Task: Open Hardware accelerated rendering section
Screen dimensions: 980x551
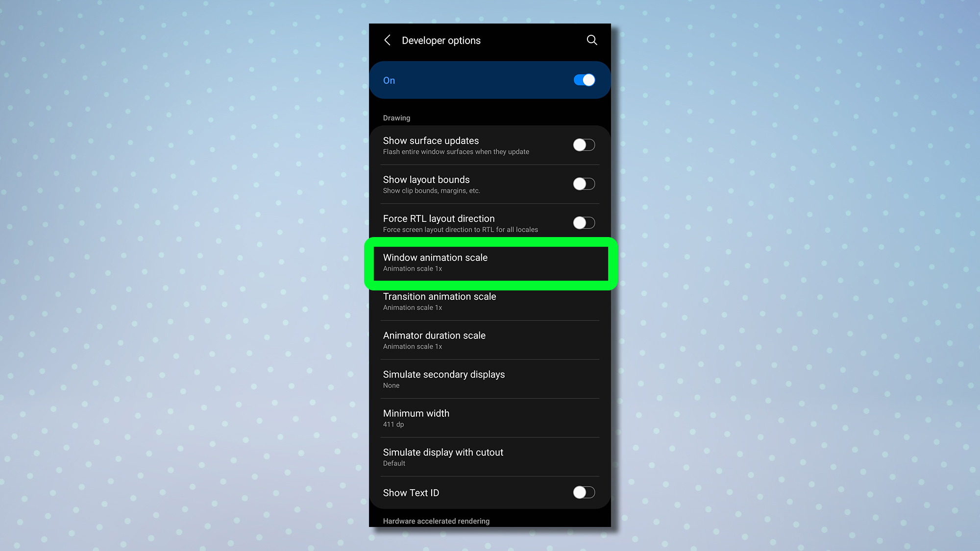Action: click(437, 521)
